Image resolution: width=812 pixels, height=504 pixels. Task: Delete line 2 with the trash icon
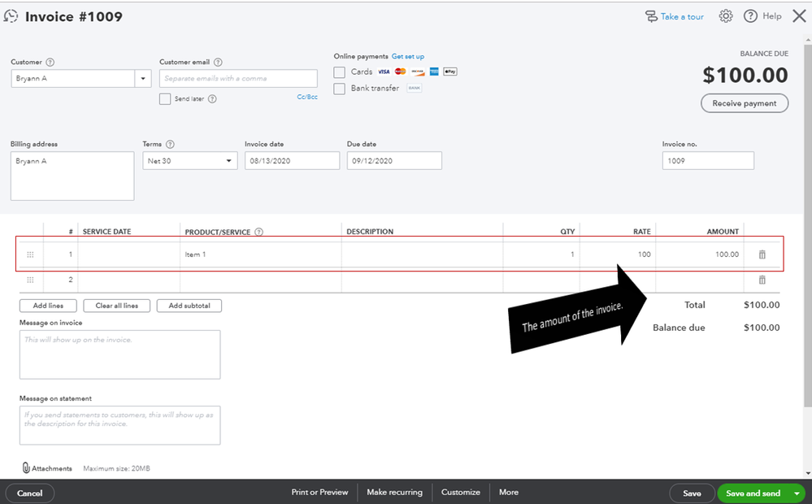click(x=762, y=280)
